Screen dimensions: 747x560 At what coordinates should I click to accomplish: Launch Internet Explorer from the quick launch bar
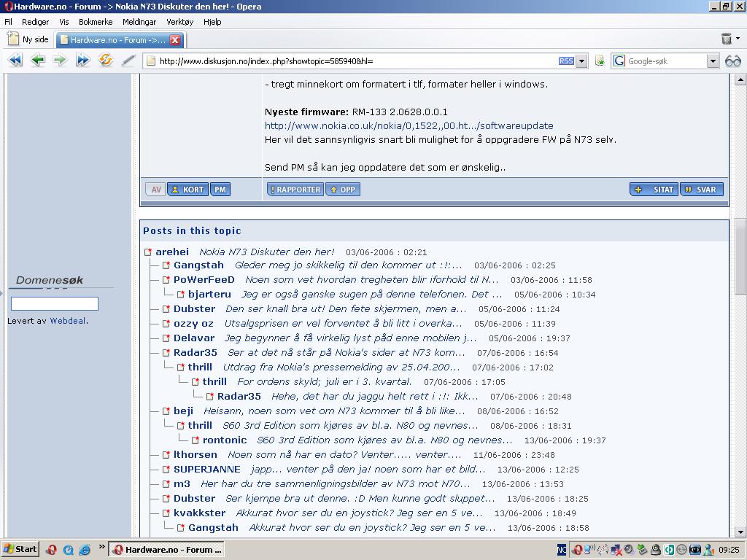point(85,550)
